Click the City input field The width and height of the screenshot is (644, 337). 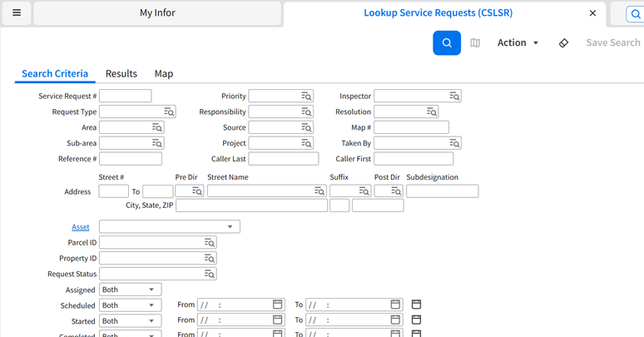pyautogui.click(x=252, y=206)
